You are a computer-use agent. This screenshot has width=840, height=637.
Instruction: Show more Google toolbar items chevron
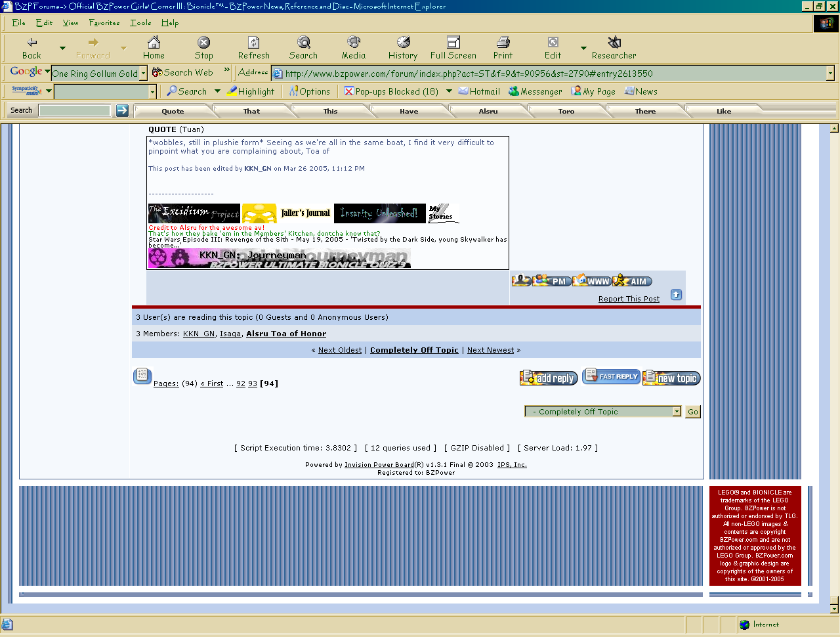coord(227,70)
